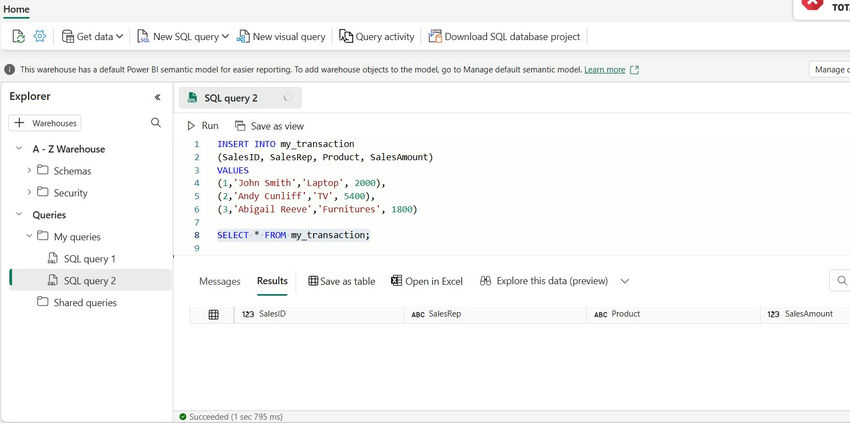Click the info icon in the notification bar
The height and width of the screenshot is (423, 850).
tap(9, 69)
